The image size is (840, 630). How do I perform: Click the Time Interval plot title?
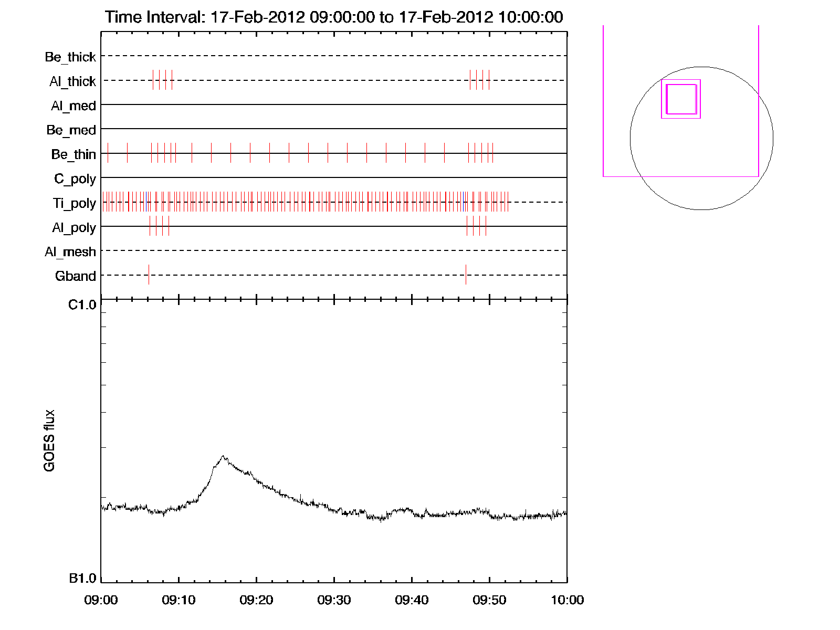334,17
